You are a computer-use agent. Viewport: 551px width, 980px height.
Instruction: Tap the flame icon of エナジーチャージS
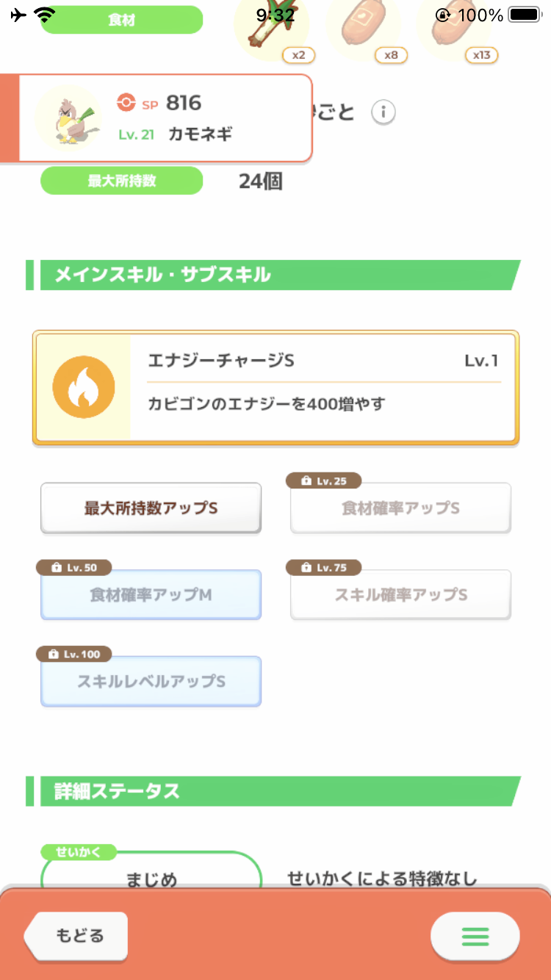tap(82, 387)
